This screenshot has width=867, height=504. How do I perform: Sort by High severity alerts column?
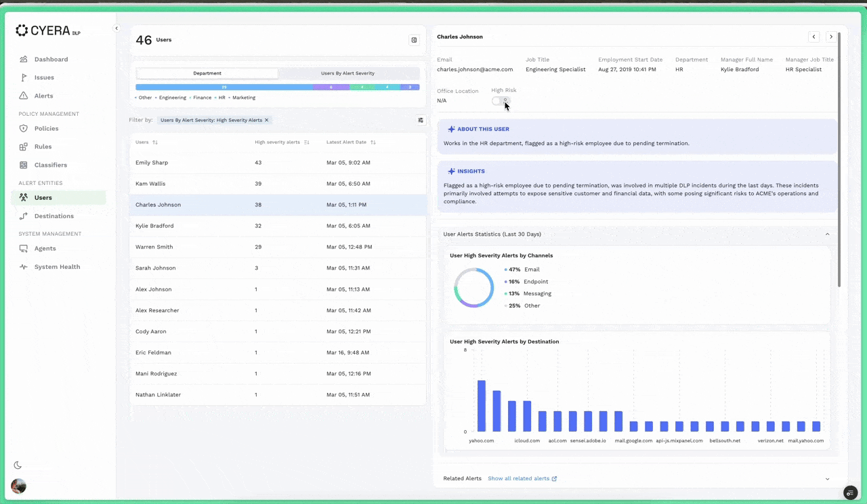pyautogui.click(x=307, y=142)
